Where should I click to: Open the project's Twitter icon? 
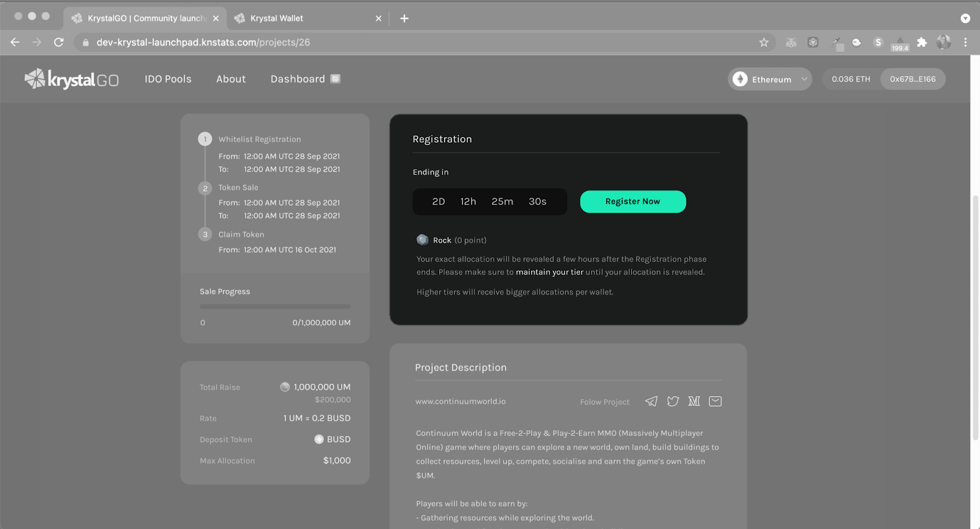[673, 401]
